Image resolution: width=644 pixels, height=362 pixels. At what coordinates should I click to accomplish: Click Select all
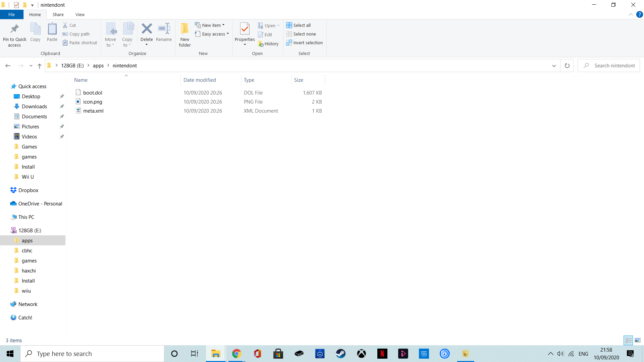click(x=299, y=25)
